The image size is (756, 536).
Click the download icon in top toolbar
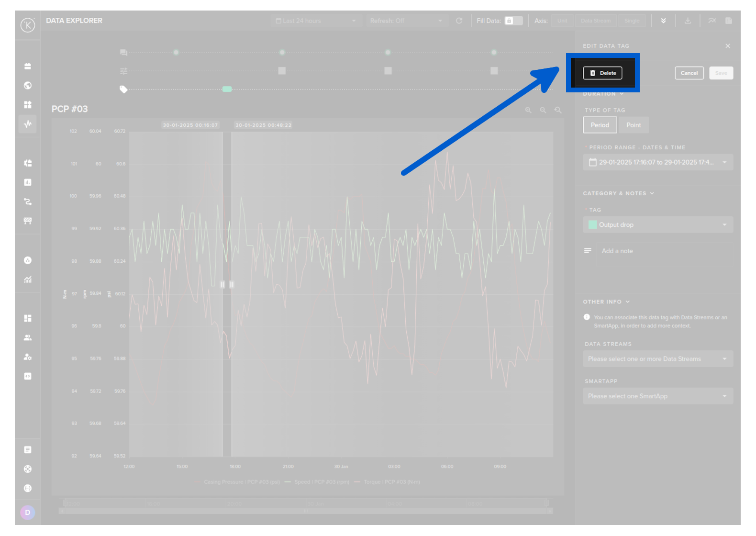[x=688, y=21]
